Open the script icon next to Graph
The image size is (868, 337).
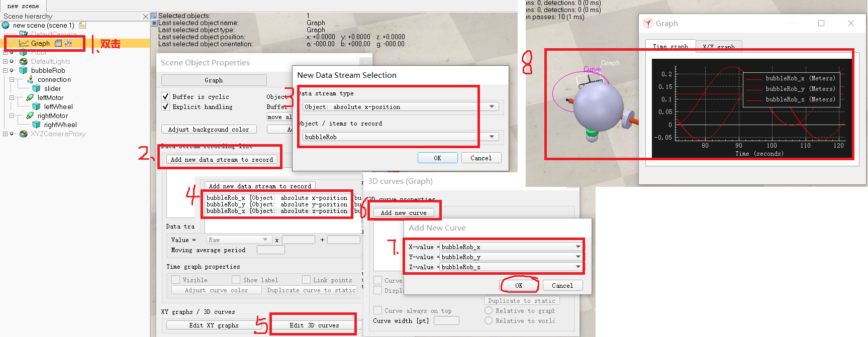(x=58, y=43)
